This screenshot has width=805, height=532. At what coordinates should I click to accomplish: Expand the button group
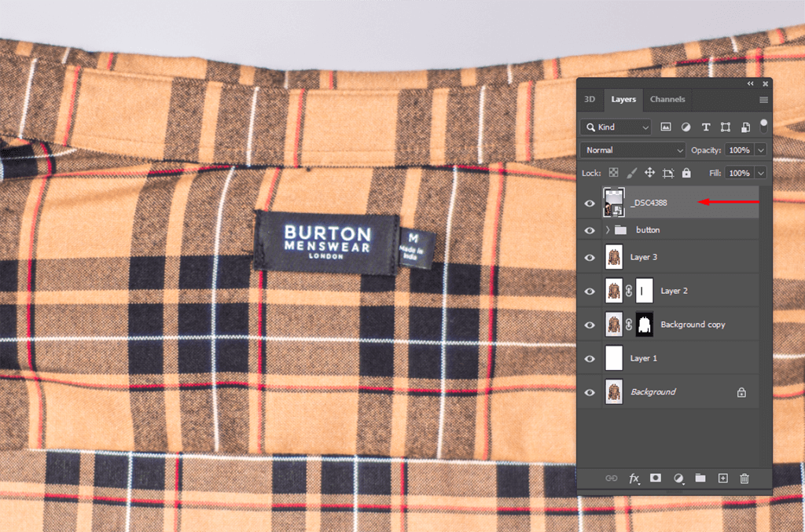pos(608,229)
